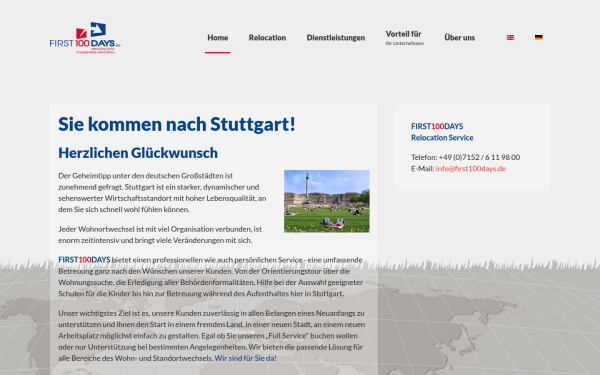600x375 pixels.
Task: Switch language via German flag icon
Action: (538, 38)
